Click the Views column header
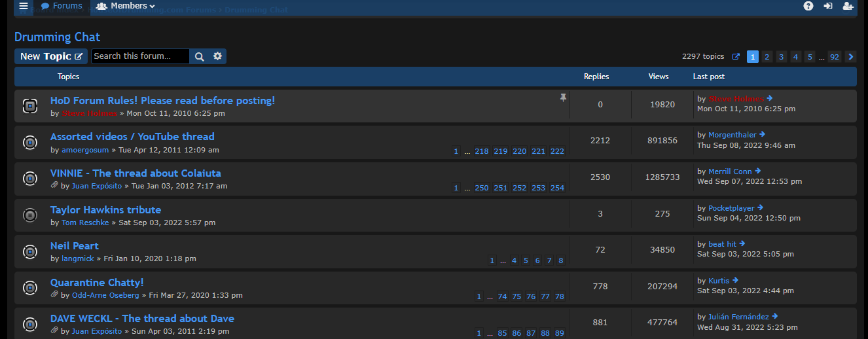Image resolution: width=868 pixels, height=339 pixels. click(659, 77)
